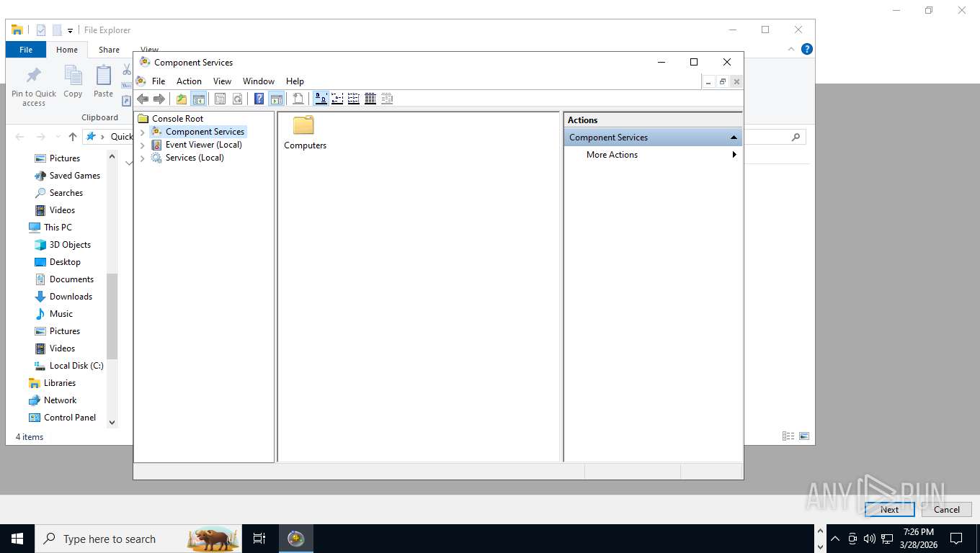Restore the inner console child window
The height and width of the screenshot is (553, 980).
coord(722,82)
